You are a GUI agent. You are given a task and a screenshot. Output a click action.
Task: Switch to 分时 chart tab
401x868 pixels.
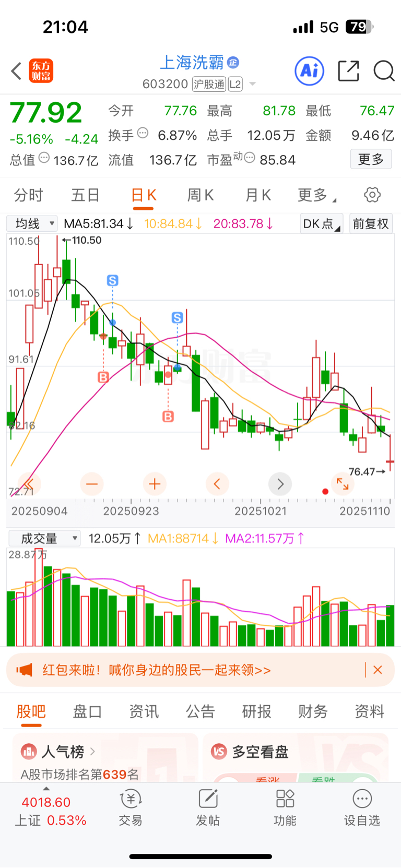[x=28, y=195]
